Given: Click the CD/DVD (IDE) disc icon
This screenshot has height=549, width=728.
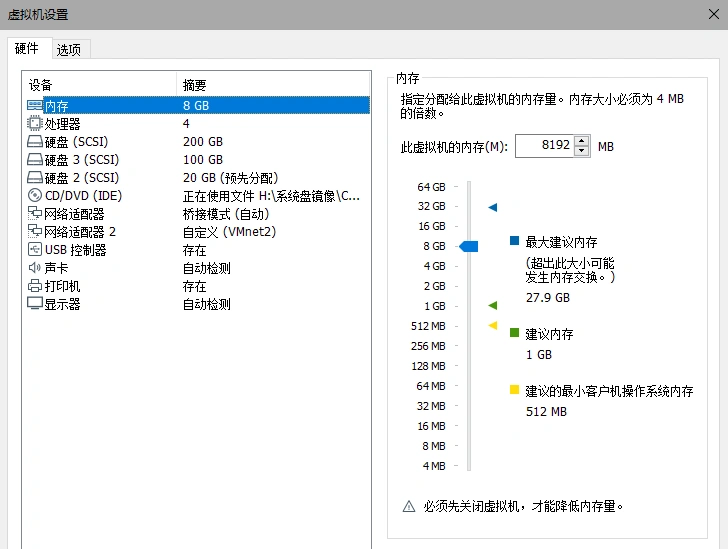Looking at the screenshot, I should [x=35, y=196].
